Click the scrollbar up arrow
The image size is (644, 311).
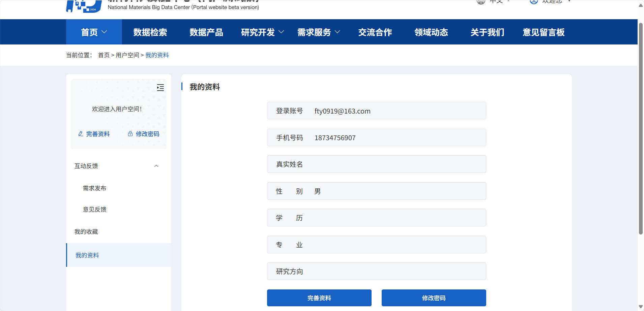[640, 5]
